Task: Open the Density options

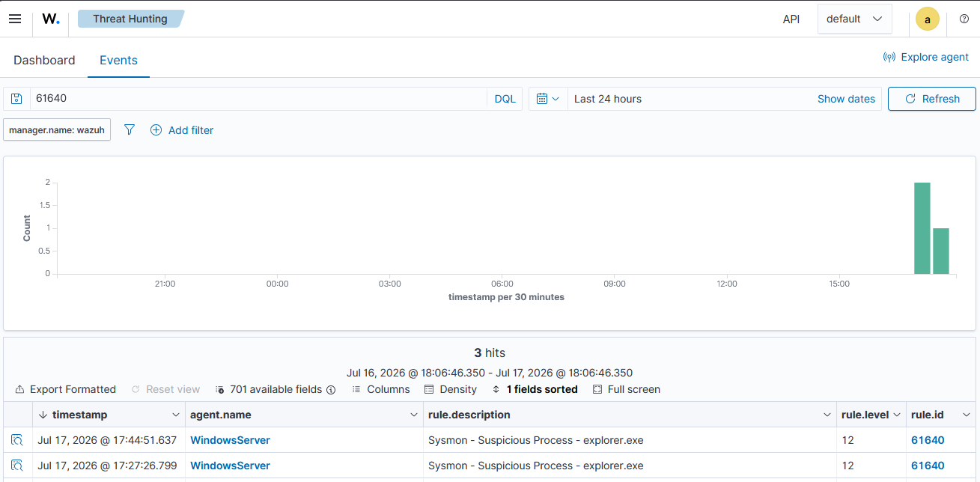Action: 450,390
